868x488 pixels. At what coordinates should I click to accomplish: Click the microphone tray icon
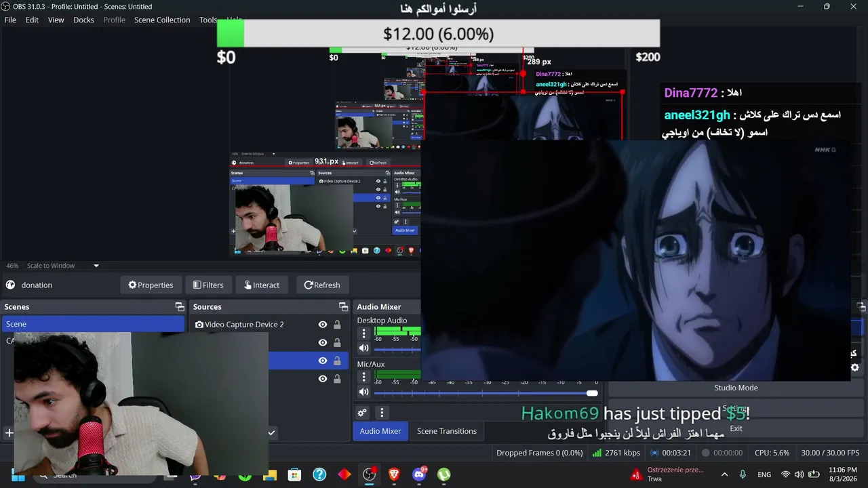click(743, 474)
